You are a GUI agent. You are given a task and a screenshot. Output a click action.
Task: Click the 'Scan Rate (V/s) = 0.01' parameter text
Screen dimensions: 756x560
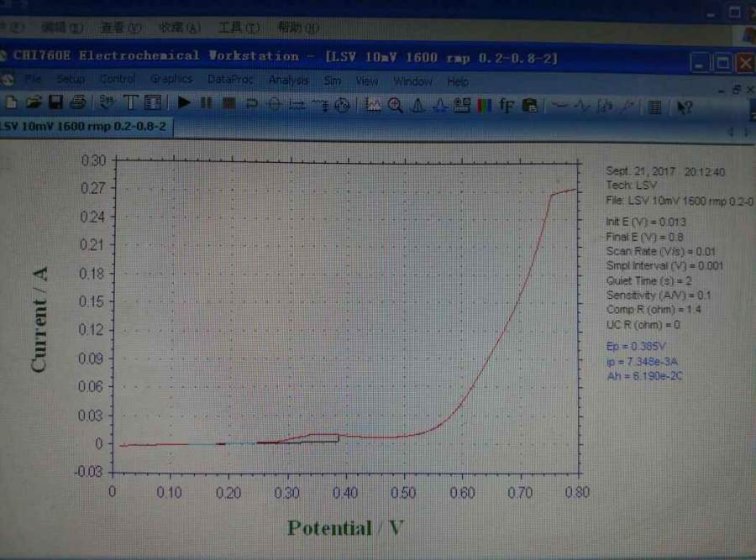point(660,251)
